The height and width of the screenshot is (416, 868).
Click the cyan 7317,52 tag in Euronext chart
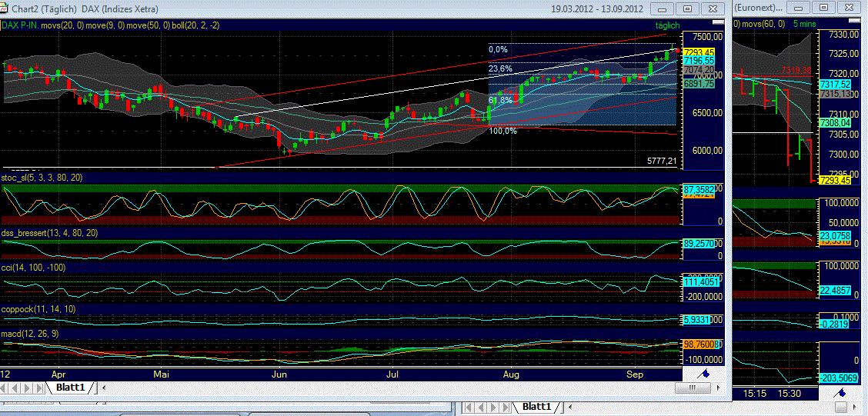pos(836,85)
